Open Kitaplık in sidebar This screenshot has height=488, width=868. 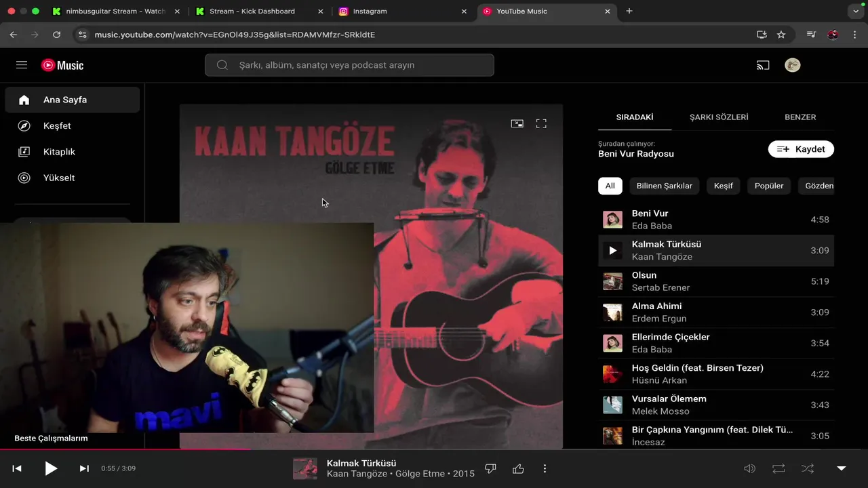point(73,152)
